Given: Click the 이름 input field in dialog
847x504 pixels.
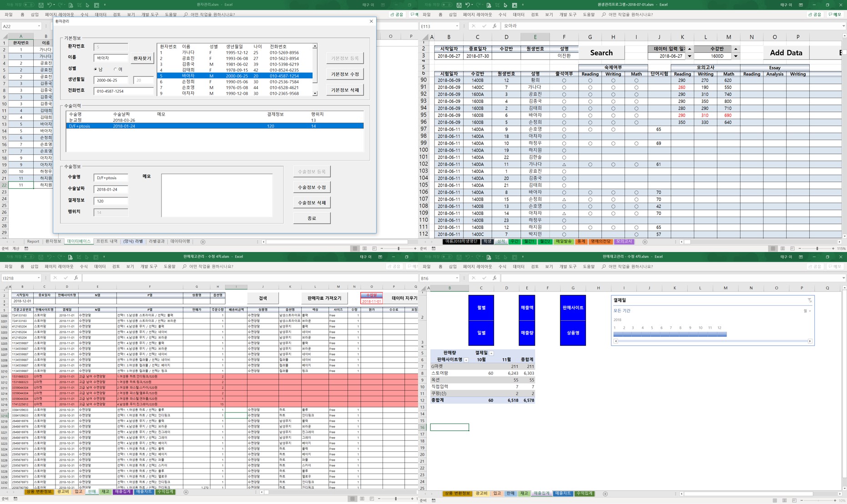Looking at the screenshot, I should click(111, 58).
